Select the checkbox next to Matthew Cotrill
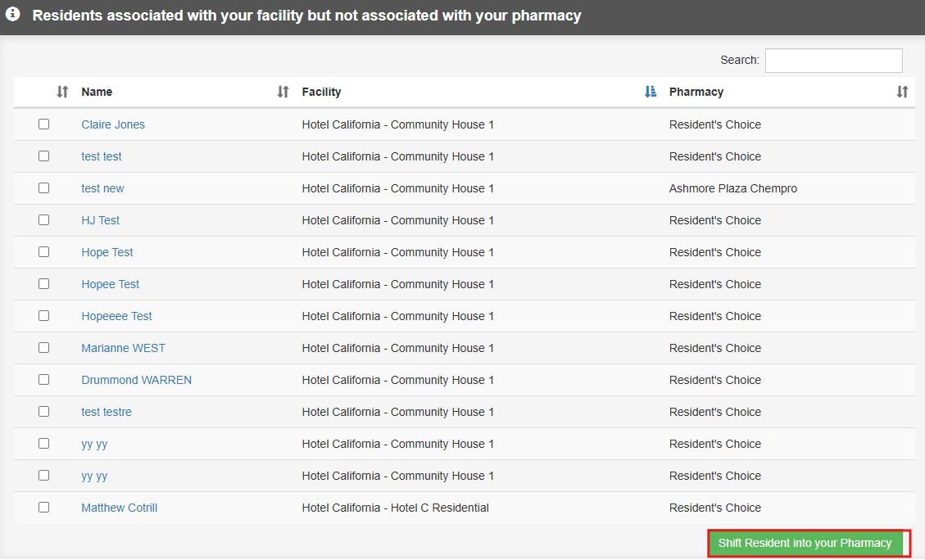The width and height of the screenshot is (925, 560). click(x=43, y=507)
